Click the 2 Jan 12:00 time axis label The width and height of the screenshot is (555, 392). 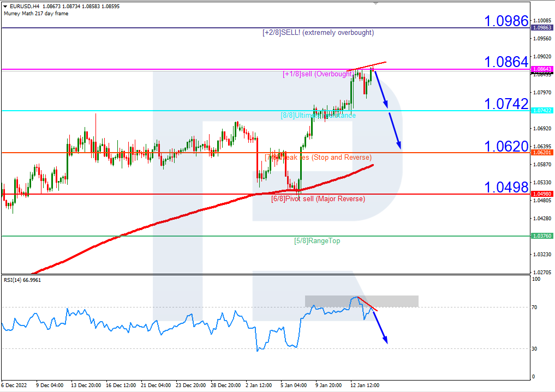coord(259,385)
